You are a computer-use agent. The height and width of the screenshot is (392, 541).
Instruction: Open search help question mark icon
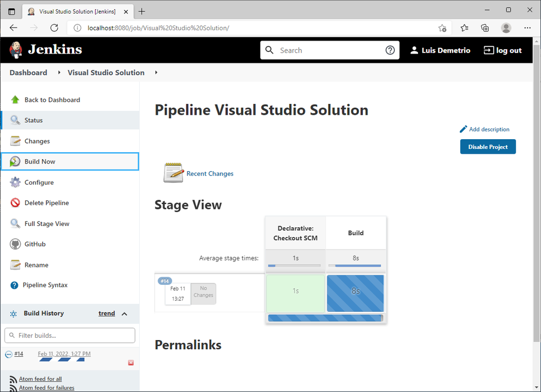point(390,50)
